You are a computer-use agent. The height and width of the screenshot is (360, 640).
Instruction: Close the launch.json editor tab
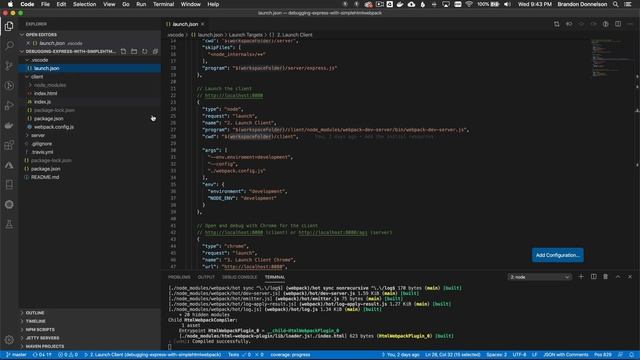(x=202, y=24)
